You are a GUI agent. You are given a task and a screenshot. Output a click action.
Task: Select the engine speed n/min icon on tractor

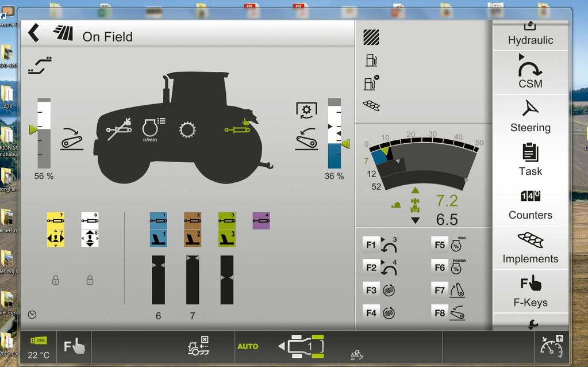pos(153,129)
